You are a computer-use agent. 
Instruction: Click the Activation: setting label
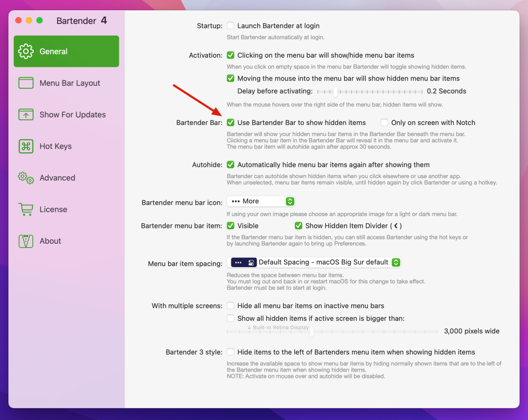click(205, 56)
